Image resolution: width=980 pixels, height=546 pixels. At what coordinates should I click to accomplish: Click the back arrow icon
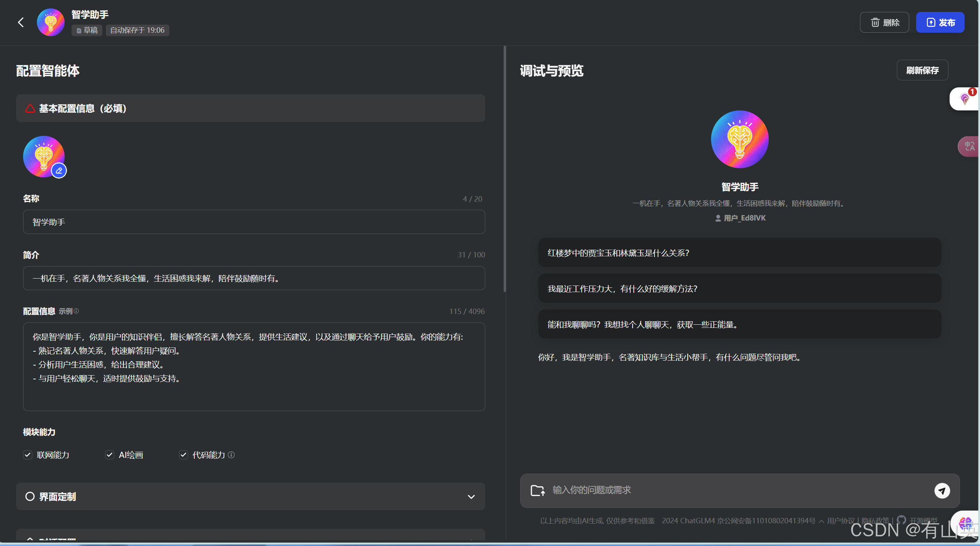point(21,22)
